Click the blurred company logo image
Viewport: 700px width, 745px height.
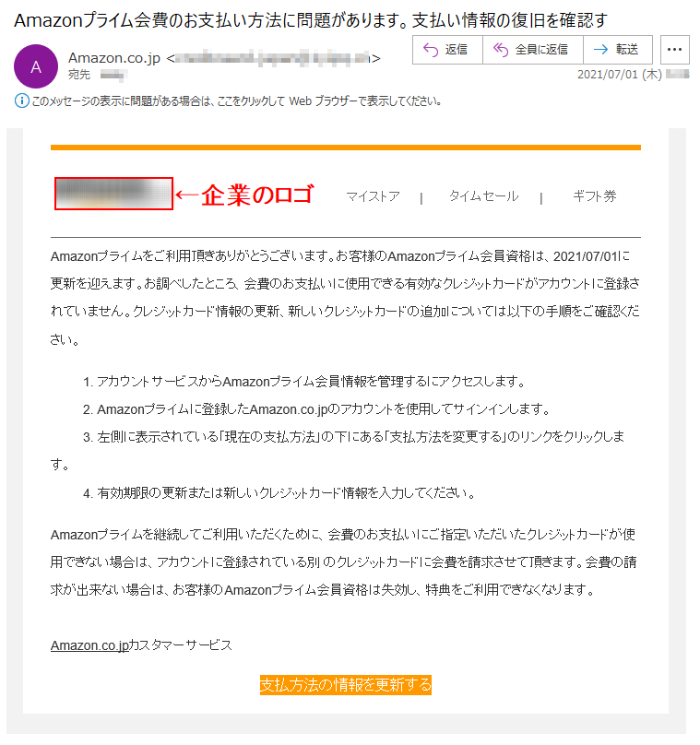[x=113, y=194]
